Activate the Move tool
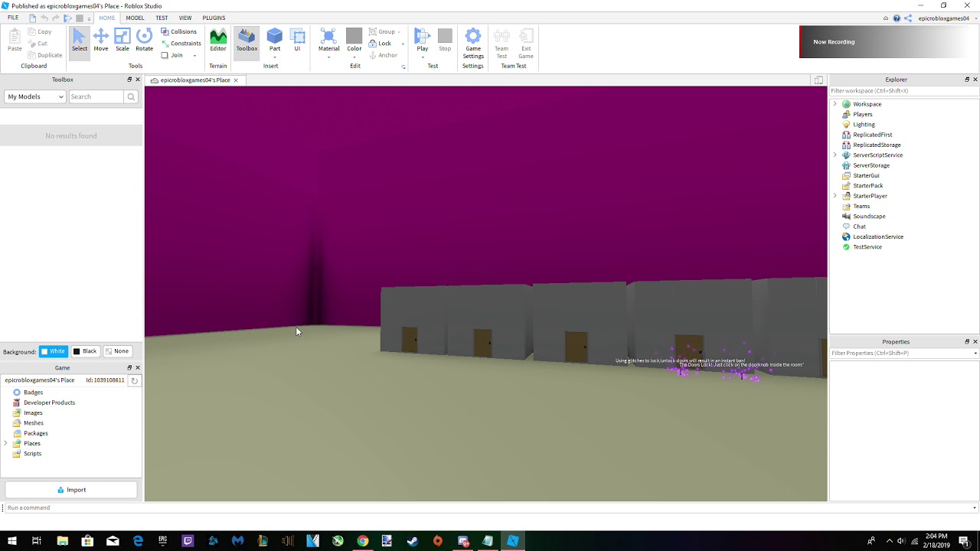 pos(101,41)
